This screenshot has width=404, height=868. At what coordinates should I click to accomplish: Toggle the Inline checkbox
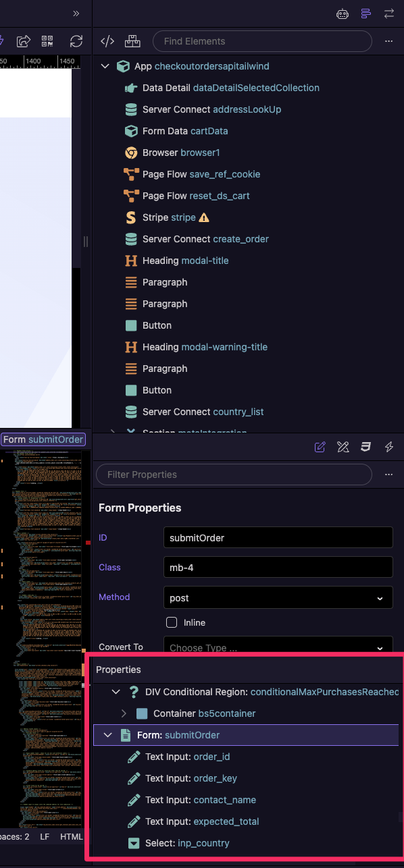[x=172, y=622]
